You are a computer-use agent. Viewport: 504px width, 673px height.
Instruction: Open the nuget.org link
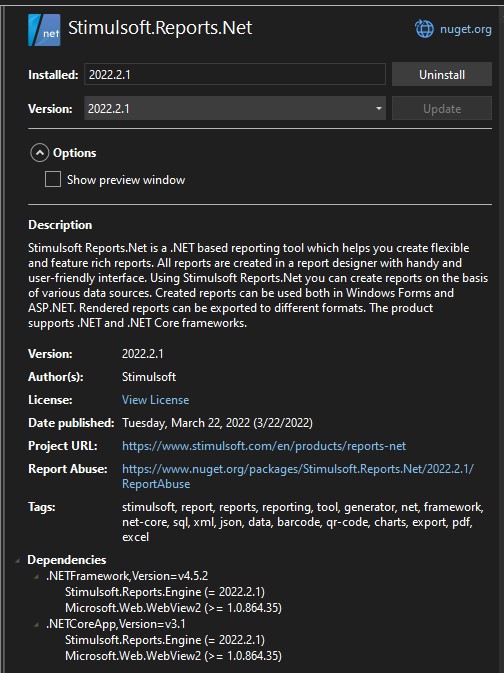click(x=465, y=29)
